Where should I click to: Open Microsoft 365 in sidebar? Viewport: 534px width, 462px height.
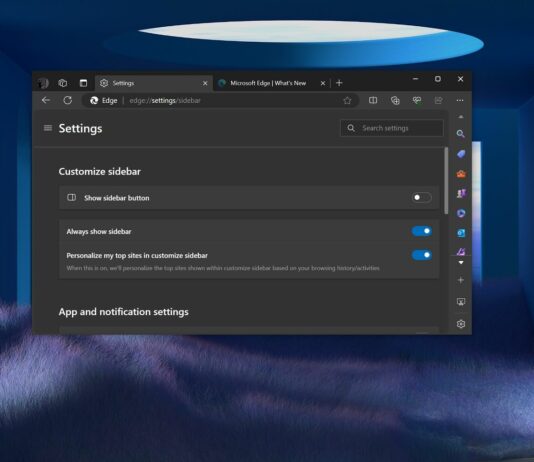coord(461,213)
